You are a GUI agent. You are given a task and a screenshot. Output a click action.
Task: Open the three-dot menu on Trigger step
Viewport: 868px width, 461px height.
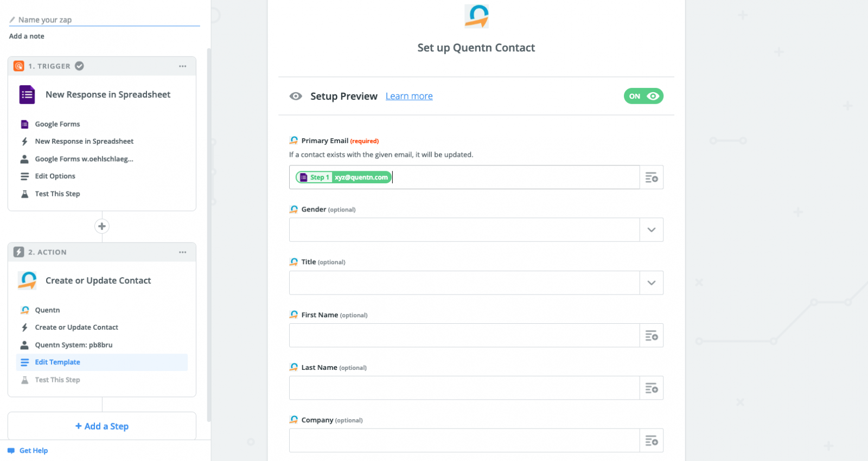click(183, 66)
